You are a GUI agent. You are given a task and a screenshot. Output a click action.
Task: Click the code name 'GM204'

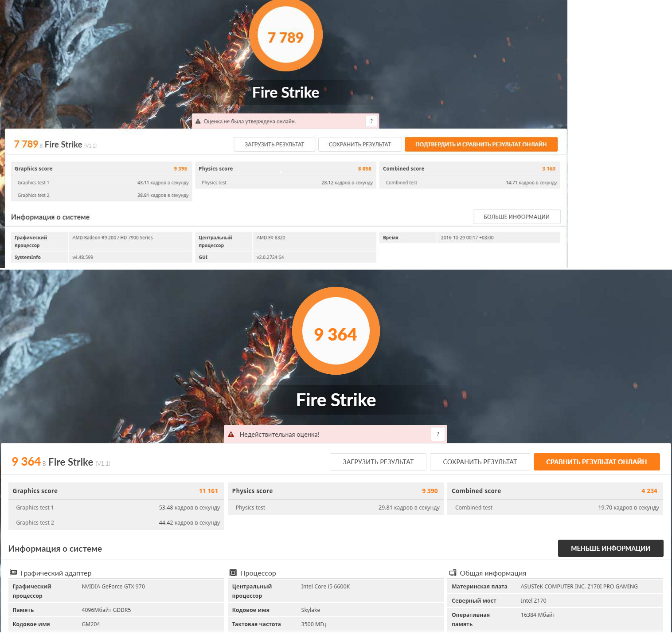[91, 624]
